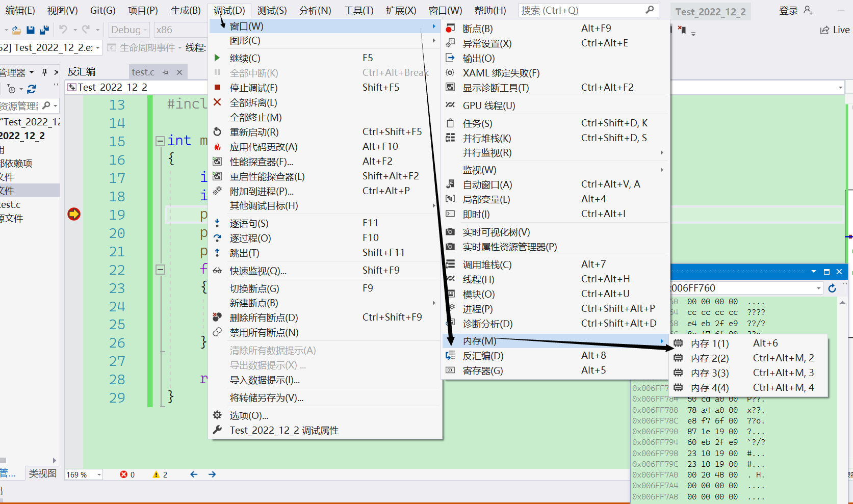The image size is (853, 504).
Task: Collapse the code block at line 22
Action: (160, 270)
